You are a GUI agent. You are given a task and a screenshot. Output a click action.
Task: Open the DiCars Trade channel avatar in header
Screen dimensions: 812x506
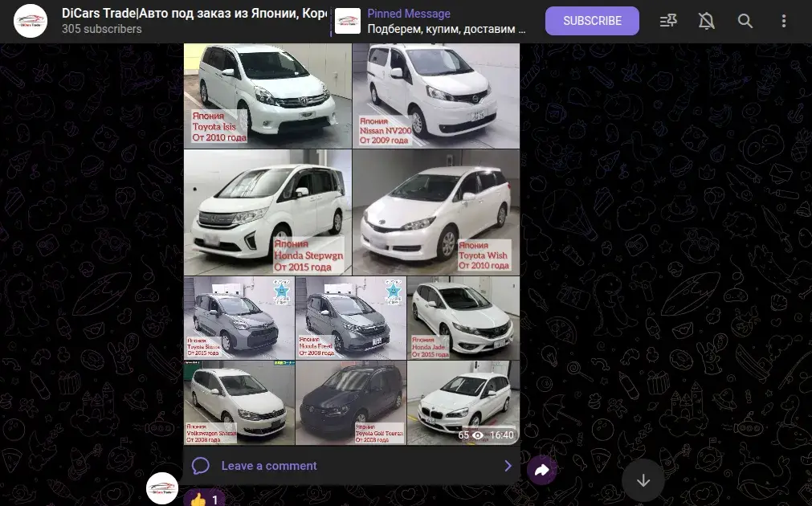31,21
